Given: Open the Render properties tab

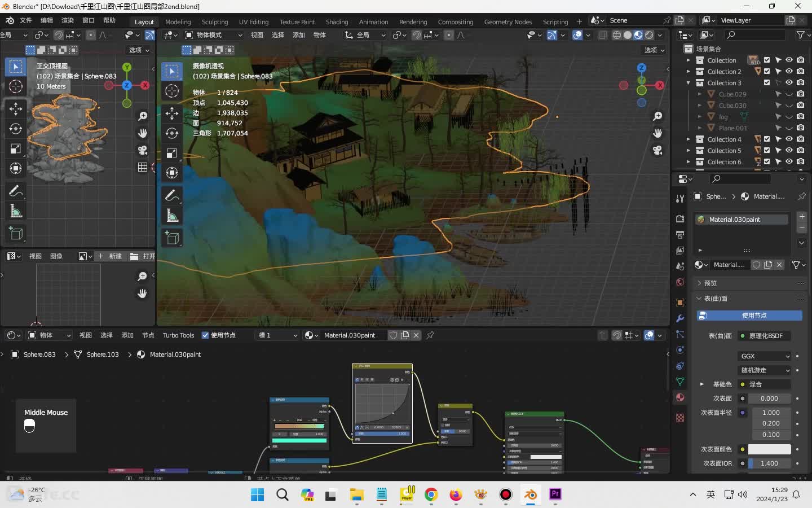Looking at the screenshot, I should pyautogui.click(x=680, y=218).
